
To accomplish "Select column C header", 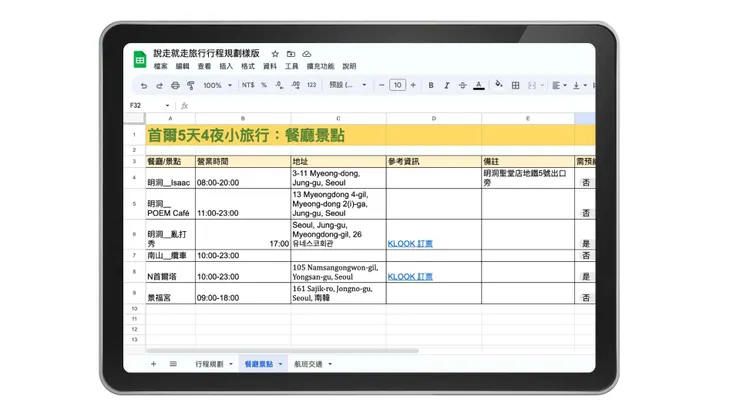I will tap(338, 119).
